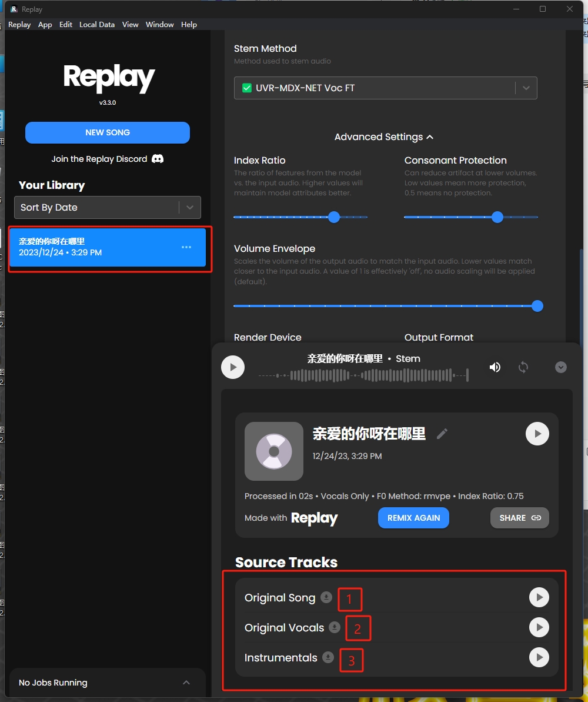
Task: Play the Original Song source track
Action: 539,597
